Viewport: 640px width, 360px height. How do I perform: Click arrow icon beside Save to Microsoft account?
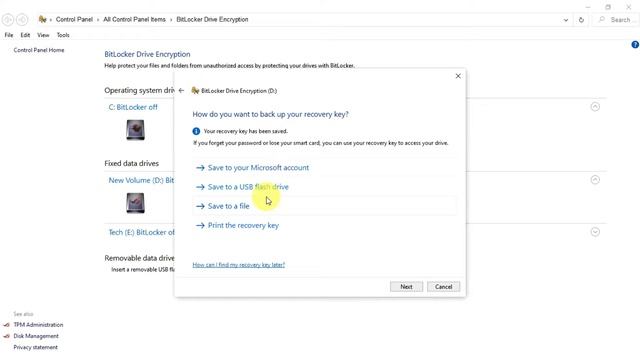tap(200, 168)
